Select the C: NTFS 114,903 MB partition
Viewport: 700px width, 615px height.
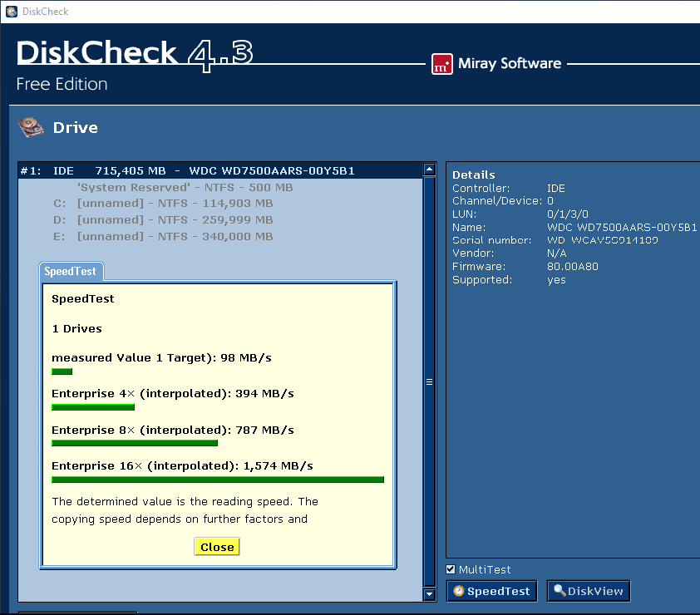(163, 204)
